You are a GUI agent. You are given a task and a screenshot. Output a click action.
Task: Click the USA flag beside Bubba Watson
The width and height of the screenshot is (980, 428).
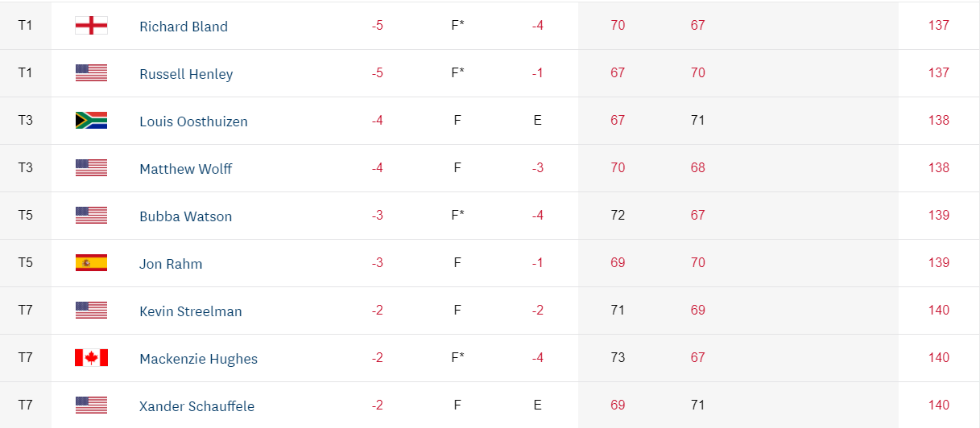point(91,216)
